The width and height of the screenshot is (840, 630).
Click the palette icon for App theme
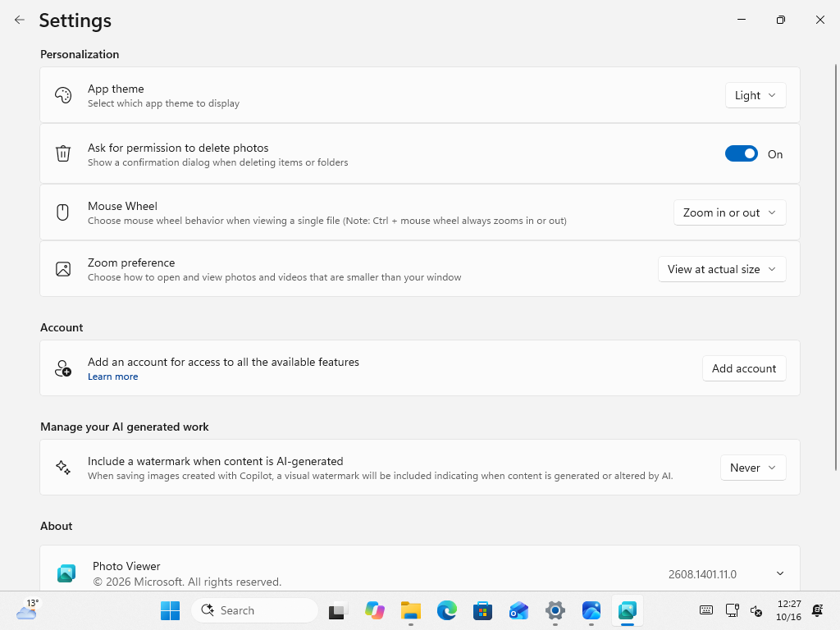(x=63, y=95)
